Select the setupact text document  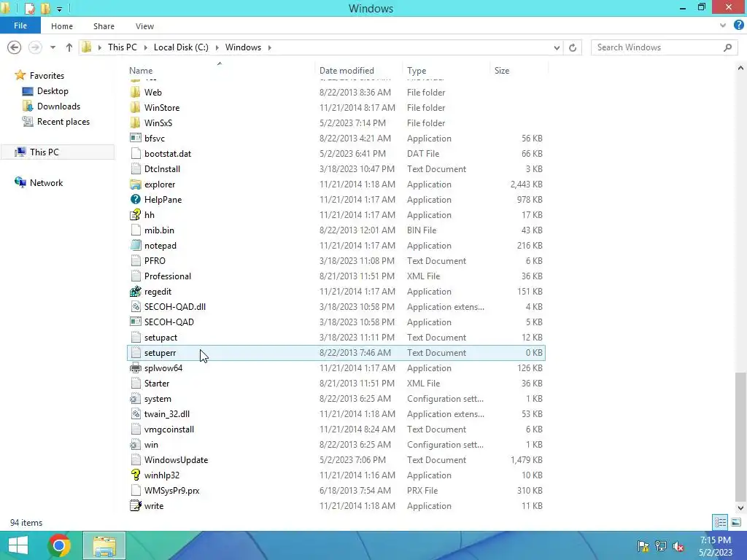[x=336, y=337]
